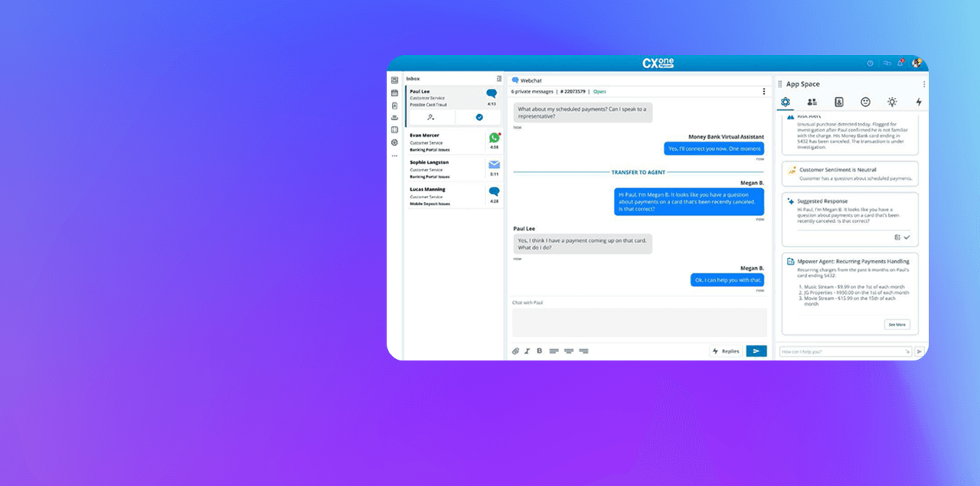
Task: Expand the inbox collapse control at top
Action: point(499,78)
